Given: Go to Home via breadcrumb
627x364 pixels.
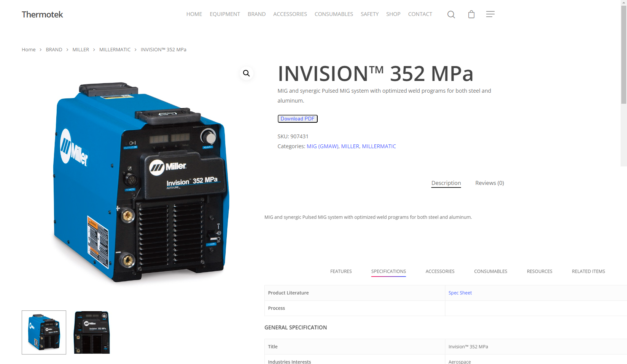Looking at the screenshot, I should click(29, 50).
